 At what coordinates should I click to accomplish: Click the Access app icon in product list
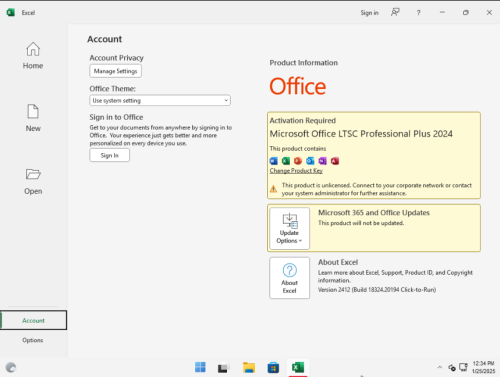point(335,161)
